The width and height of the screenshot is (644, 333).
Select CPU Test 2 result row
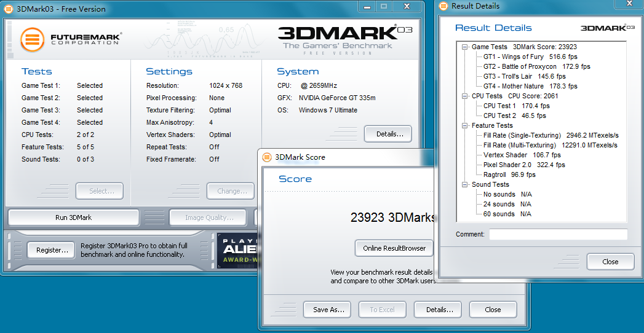click(515, 116)
